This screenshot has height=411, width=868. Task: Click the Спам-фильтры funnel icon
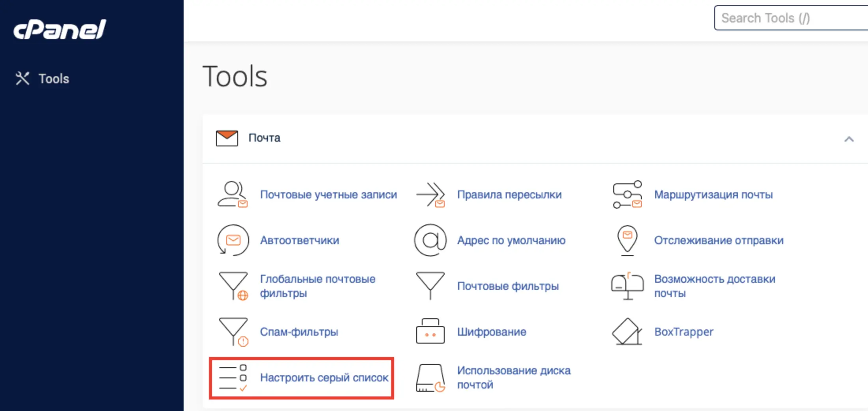[x=233, y=332]
